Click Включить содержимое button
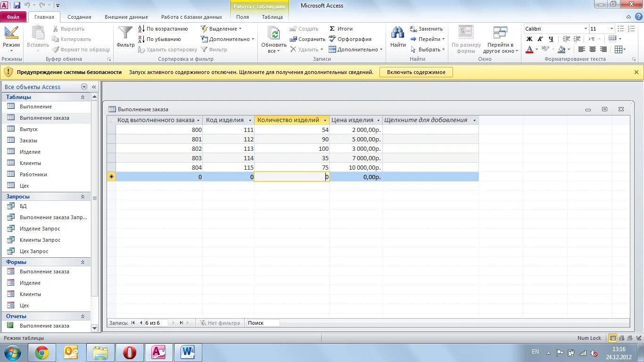Screen dimensions: 644x362 (416, 72)
